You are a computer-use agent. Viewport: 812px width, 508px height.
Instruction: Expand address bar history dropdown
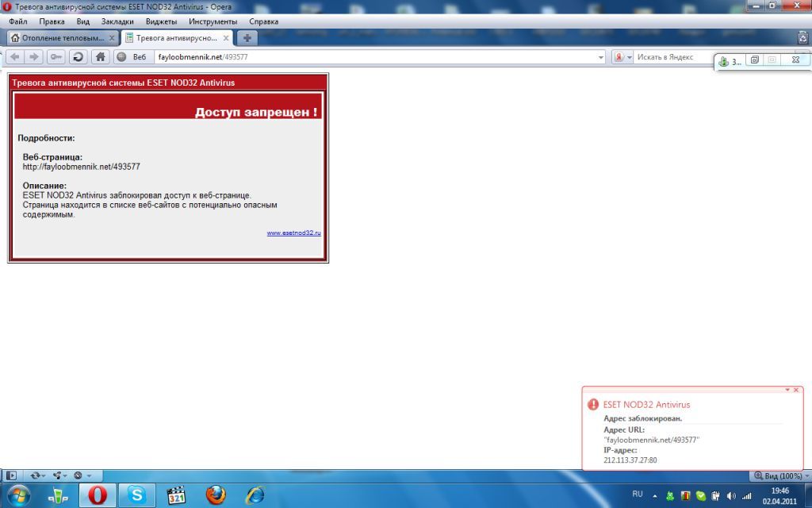[601, 57]
